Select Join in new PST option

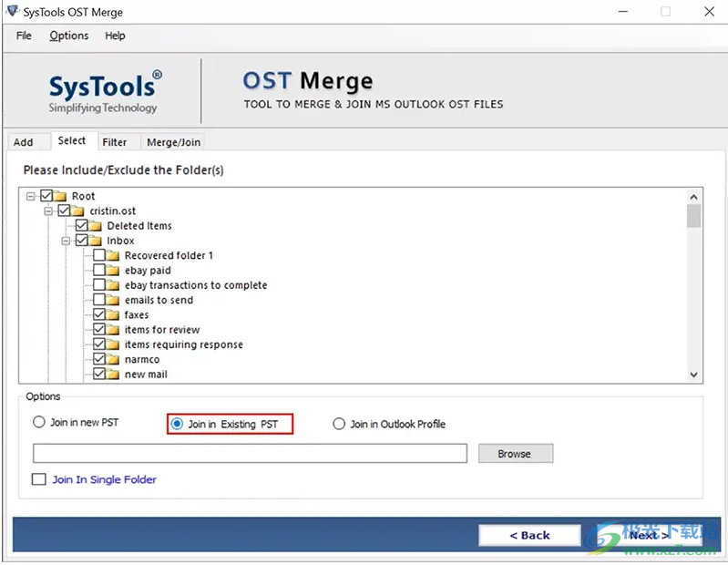click(x=38, y=423)
